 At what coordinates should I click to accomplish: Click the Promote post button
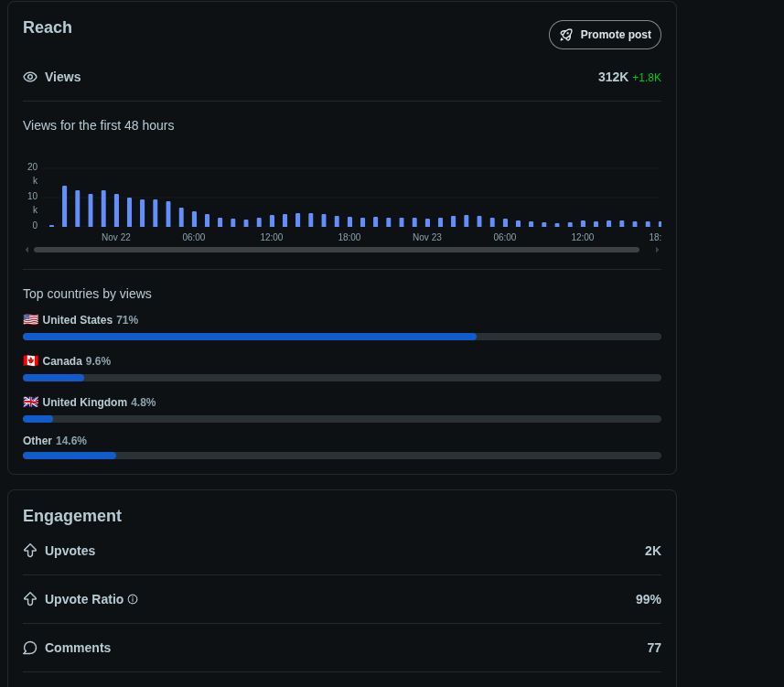[x=605, y=35]
